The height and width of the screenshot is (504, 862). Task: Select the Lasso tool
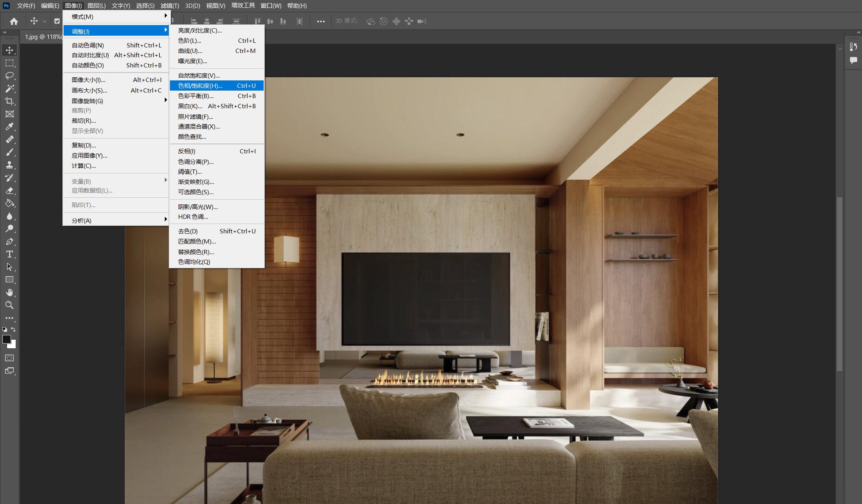9,76
